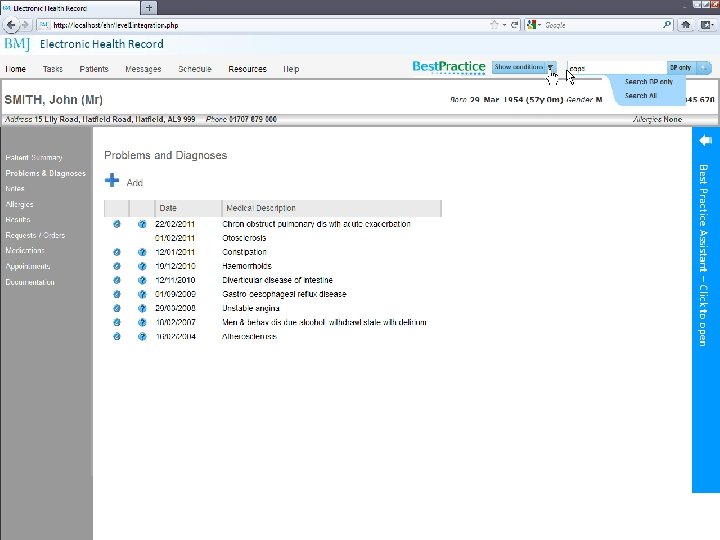The image size is (720, 540).
Task: Click the BMJ logo
Action: tap(17, 44)
